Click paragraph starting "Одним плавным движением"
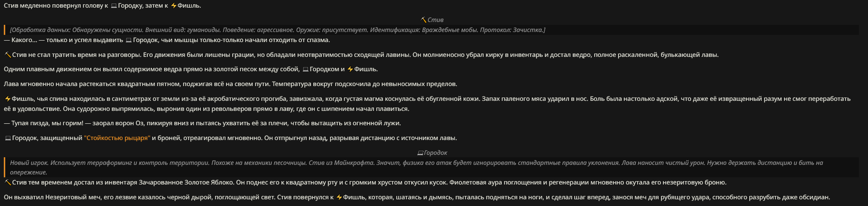 tap(143, 69)
